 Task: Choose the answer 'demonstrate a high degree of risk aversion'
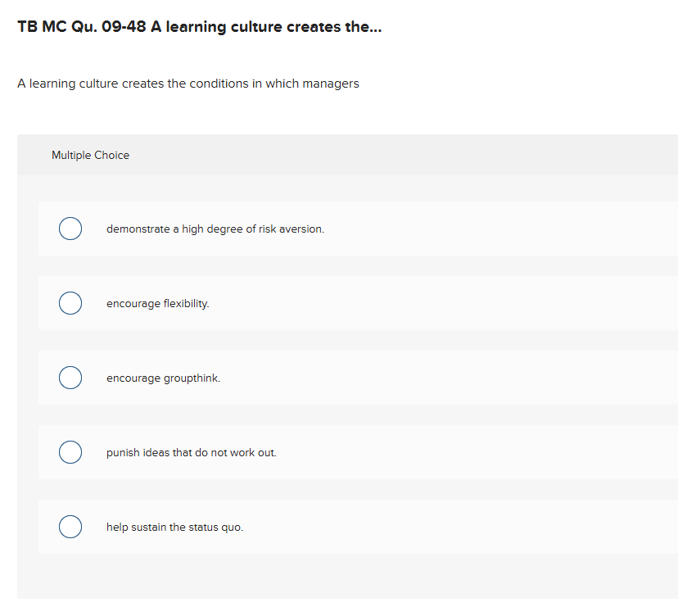[x=215, y=229]
